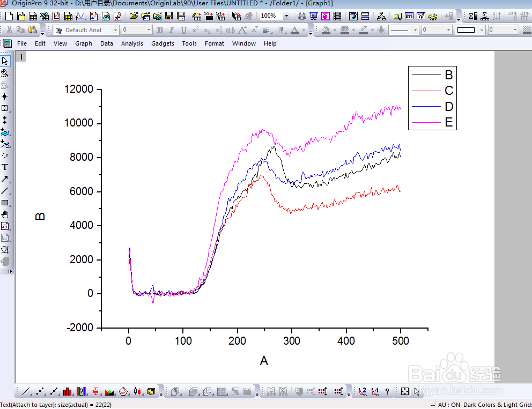Viewport: 532px width, 409px height.
Task: Select the Screen Reader crosshair tool
Action: point(5,96)
